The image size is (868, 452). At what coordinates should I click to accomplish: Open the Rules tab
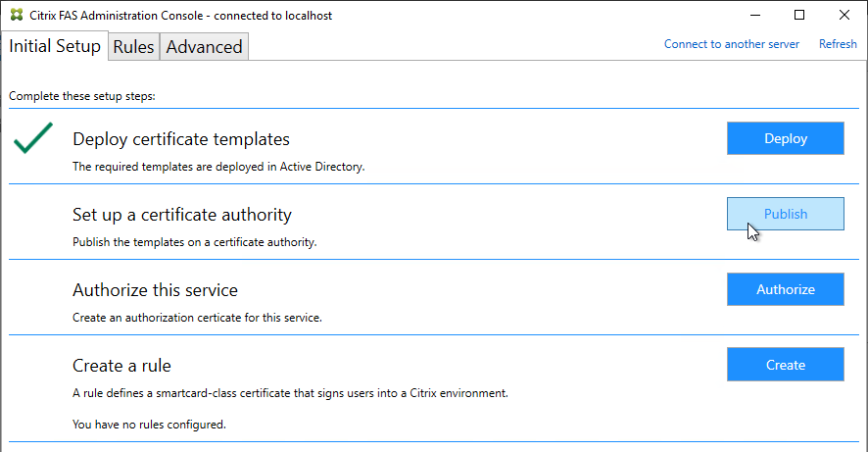133,46
